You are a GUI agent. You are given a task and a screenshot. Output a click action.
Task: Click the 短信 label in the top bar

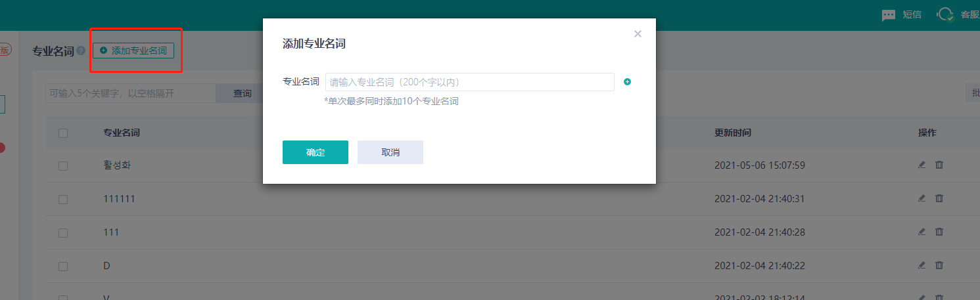pyautogui.click(x=913, y=14)
